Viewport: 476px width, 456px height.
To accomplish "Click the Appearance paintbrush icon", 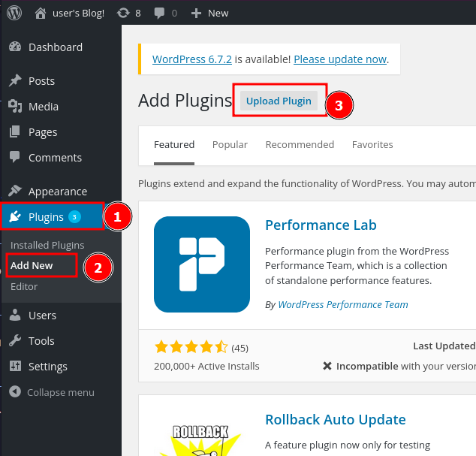I will click(15, 191).
